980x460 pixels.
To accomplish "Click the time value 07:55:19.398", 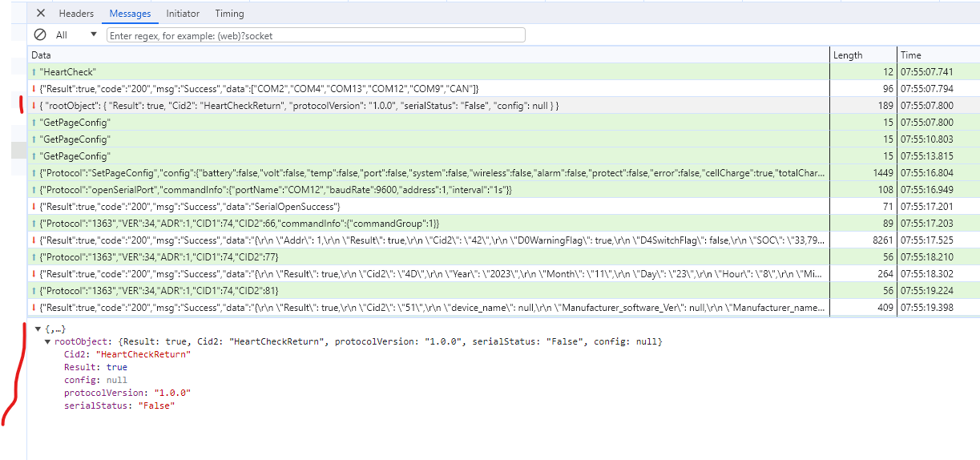I will point(926,308).
